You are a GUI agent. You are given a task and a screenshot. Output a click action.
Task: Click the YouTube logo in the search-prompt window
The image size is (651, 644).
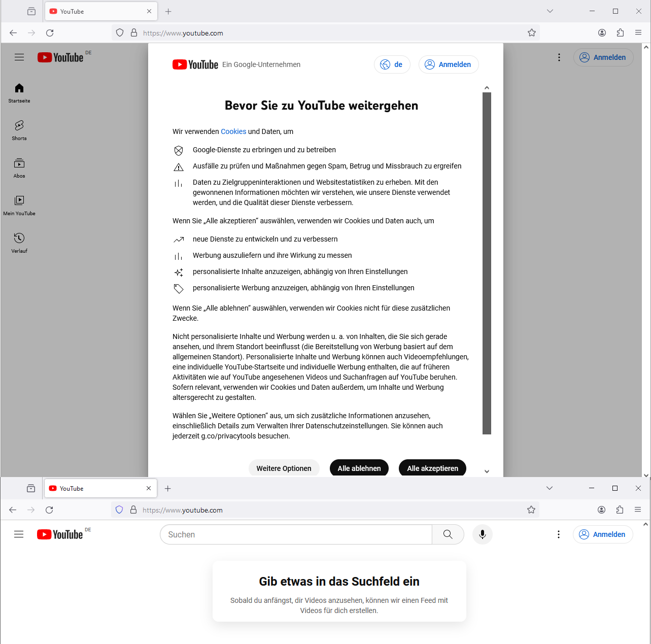click(60, 534)
